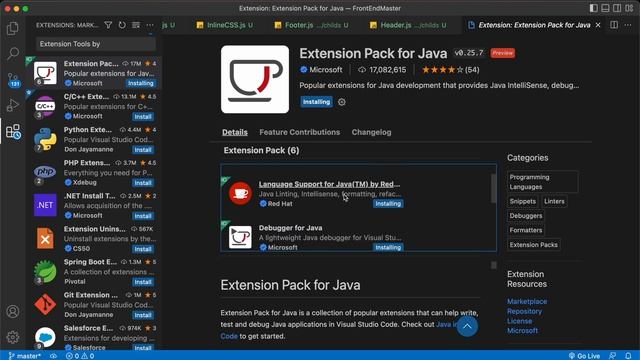Click the details pane scrollbar thumb

pyautogui.click(x=494, y=265)
